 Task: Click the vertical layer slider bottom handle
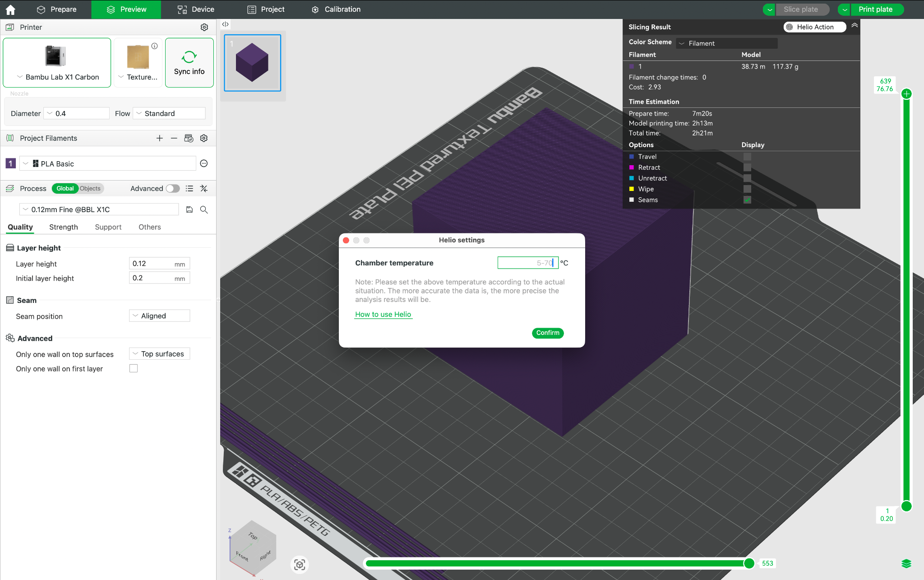pos(906,506)
